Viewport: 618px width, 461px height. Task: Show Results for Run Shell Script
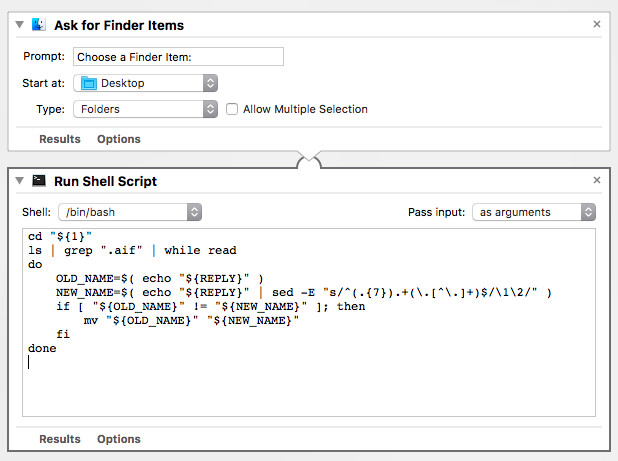pos(60,439)
